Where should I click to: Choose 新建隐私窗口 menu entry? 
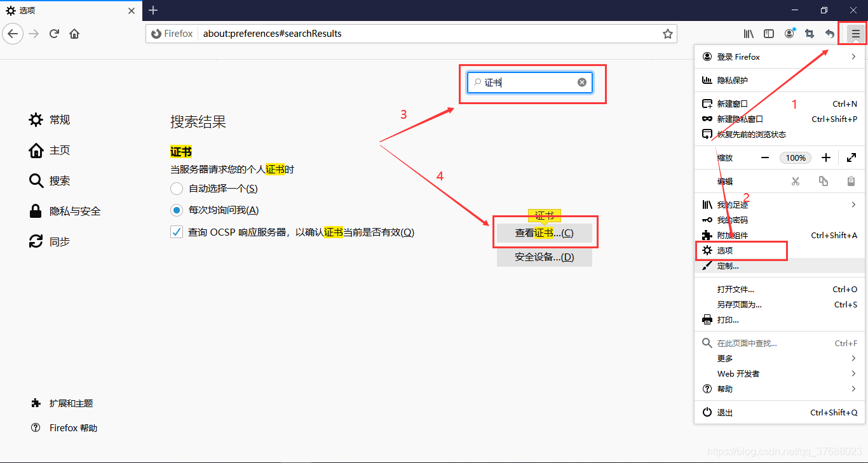pyautogui.click(x=780, y=119)
